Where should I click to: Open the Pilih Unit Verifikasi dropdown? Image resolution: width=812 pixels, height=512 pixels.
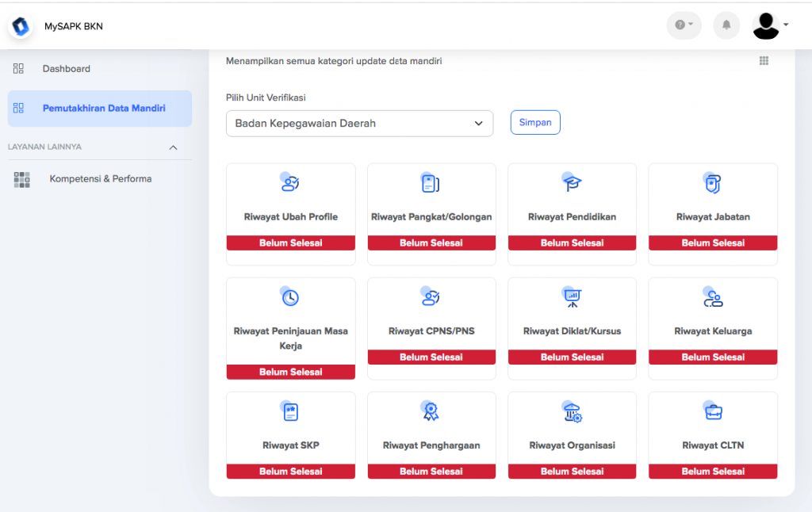[359, 123]
